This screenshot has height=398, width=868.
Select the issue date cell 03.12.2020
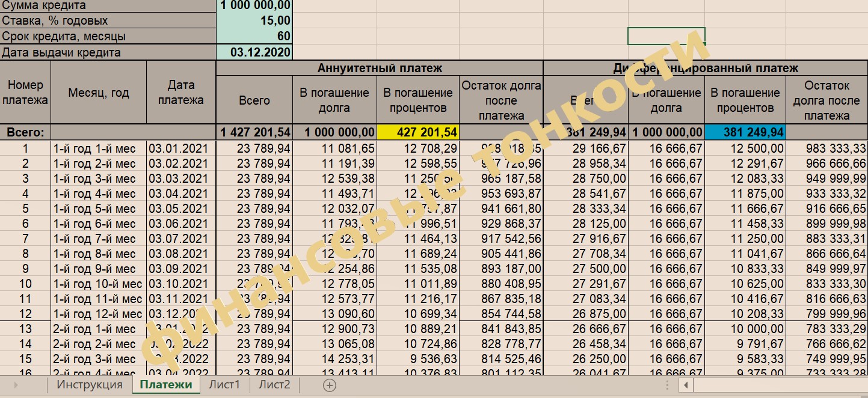coord(254,52)
